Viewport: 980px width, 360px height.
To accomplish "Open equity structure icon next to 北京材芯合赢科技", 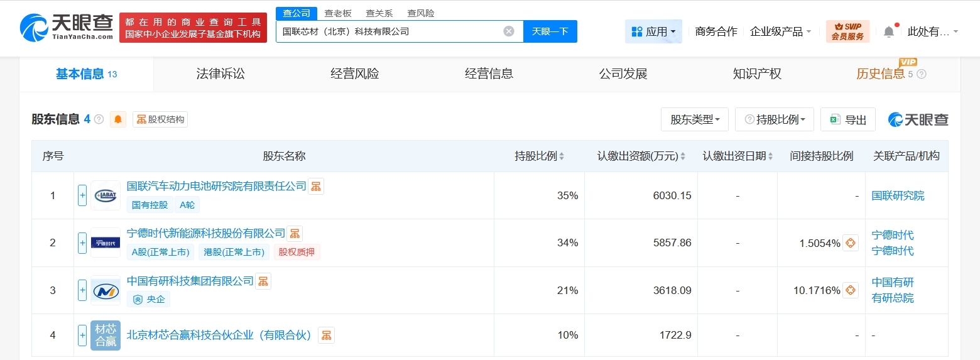I will [x=326, y=335].
